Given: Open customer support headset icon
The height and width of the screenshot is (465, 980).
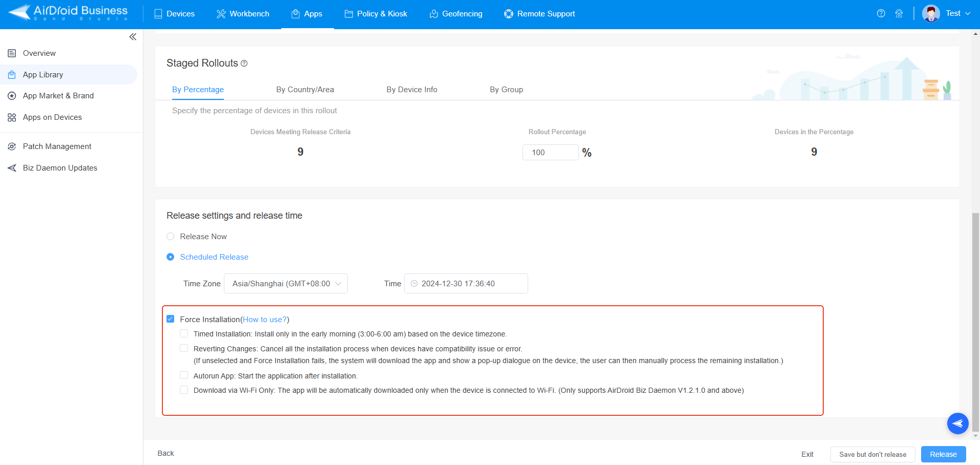Looking at the screenshot, I should point(900,14).
